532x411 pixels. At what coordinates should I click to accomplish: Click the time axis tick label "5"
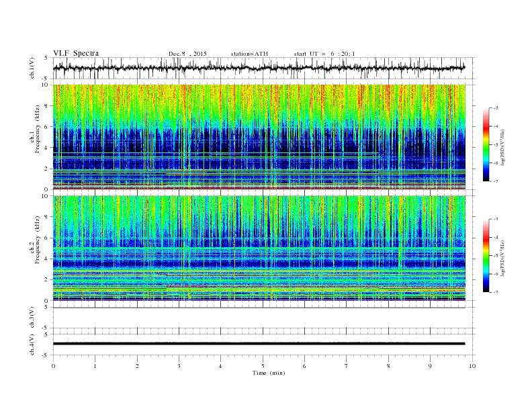(x=263, y=366)
